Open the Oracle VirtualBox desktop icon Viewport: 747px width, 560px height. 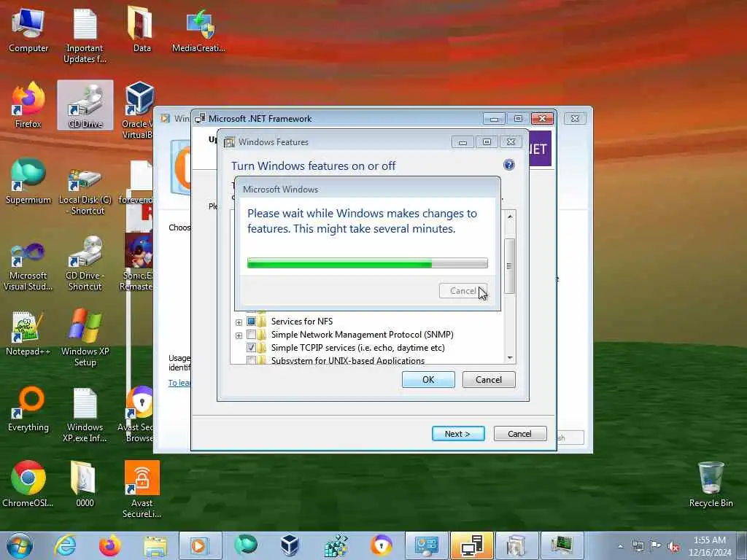click(139, 109)
